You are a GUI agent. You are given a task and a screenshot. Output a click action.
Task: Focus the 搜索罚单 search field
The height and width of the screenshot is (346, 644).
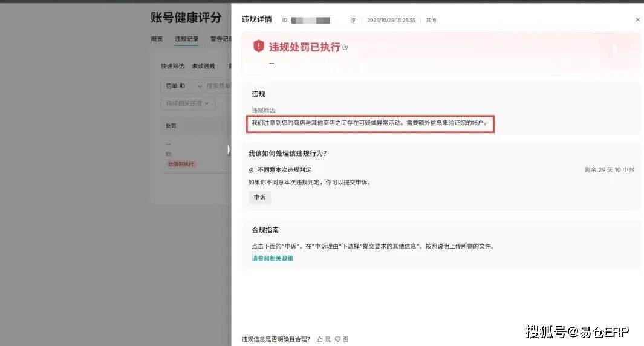218,86
